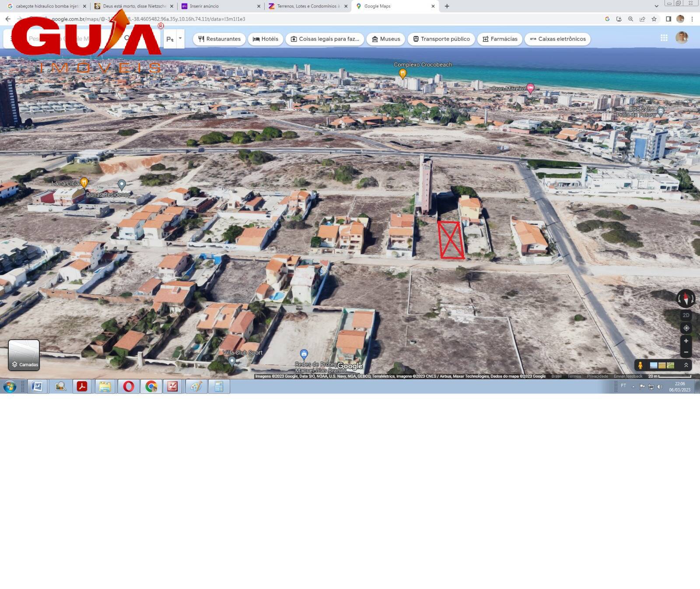Reset map orientation with the compass
Screen dimensions: 700x589
click(686, 298)
